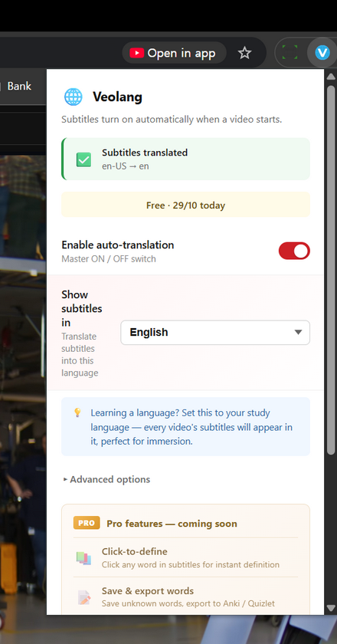
Task: Click the Free 29/10 today usage banner
Action: [185, 205]
